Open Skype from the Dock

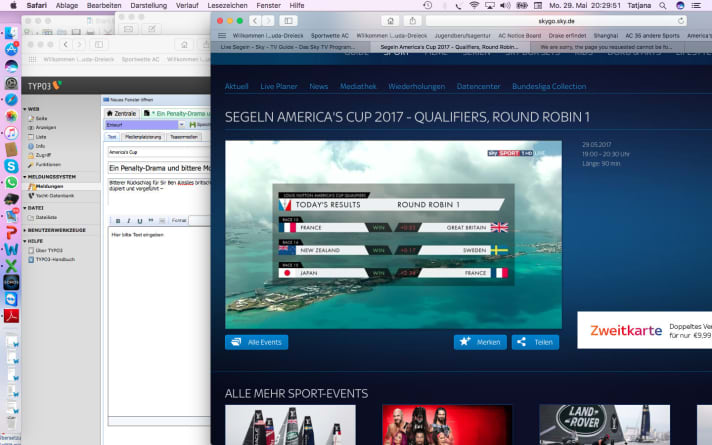(11, 166)
